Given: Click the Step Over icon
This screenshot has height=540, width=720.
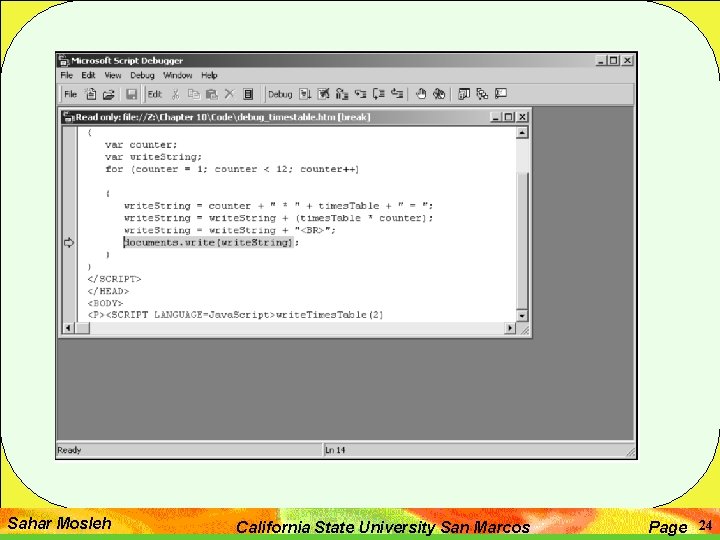Looking at the screenshot, I should point(378,94).
